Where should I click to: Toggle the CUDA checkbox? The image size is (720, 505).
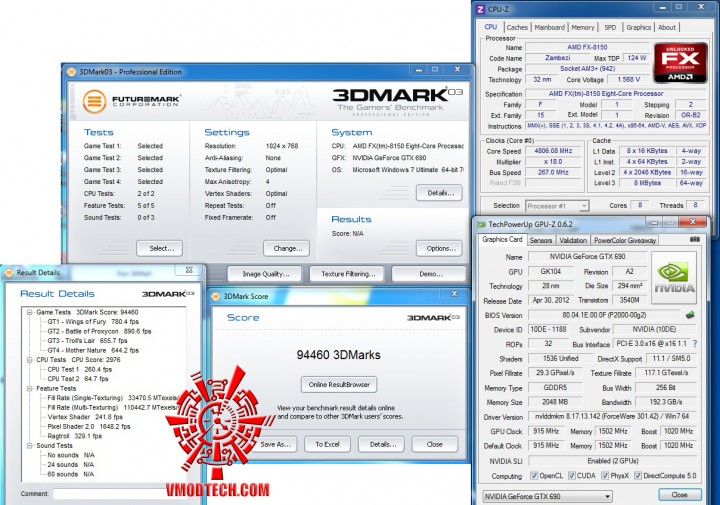572,476
